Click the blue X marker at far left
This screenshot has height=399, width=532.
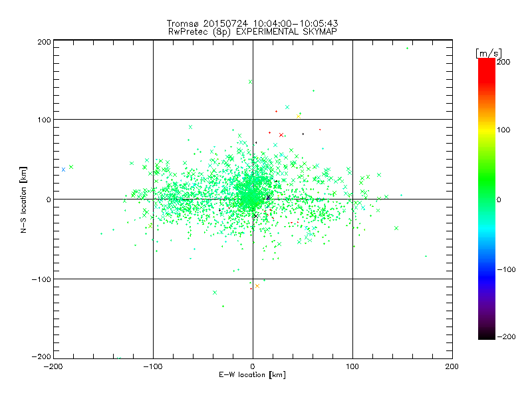pyautogui.click(x=63, y=170)
